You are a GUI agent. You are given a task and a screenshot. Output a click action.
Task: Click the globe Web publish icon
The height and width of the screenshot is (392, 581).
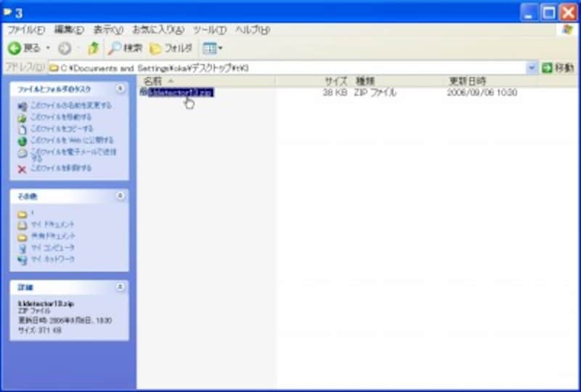click(x=23, y=141)
